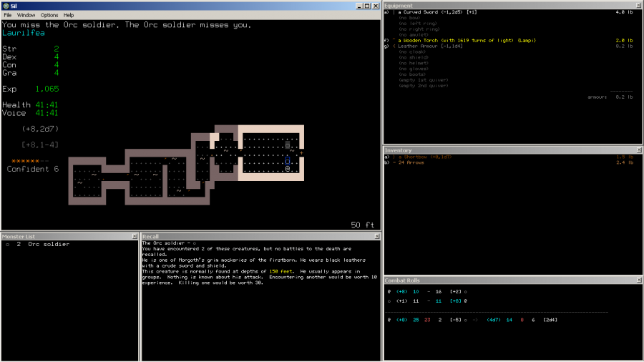The height and width of the screenshot is (362, 644).
Task: Click the damage roll row showing (4d7)
Action: click(472, 320)
